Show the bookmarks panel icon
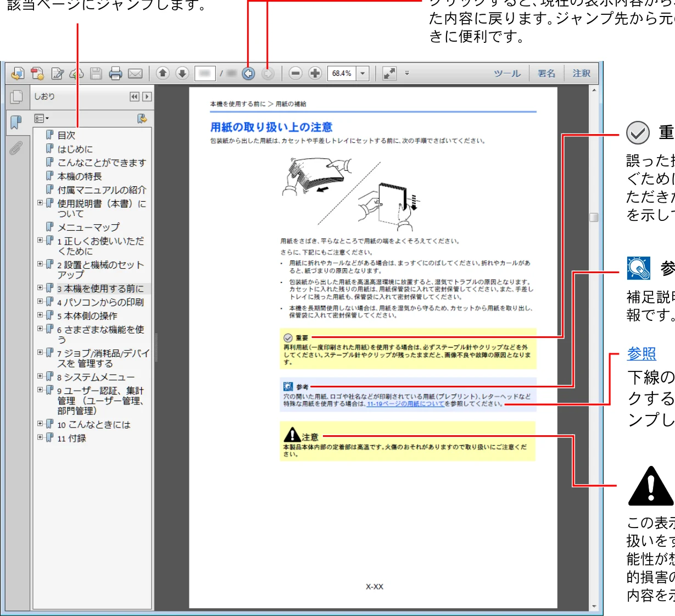 tap(16, 122)
